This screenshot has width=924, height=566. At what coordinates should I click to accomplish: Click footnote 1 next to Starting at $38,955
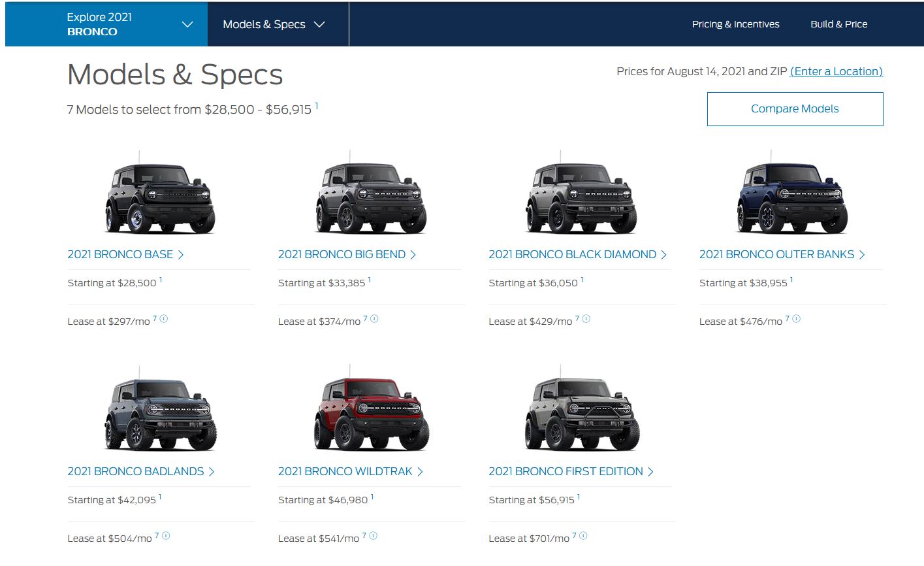791,280
